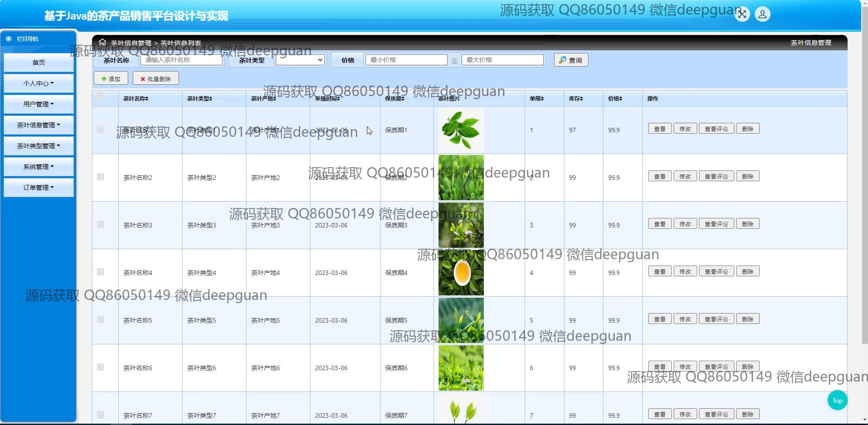This screenshot has width=868, height=425.
Task: Expand the 个人中心 sidebar menu
Action: [x=39, y=83]
